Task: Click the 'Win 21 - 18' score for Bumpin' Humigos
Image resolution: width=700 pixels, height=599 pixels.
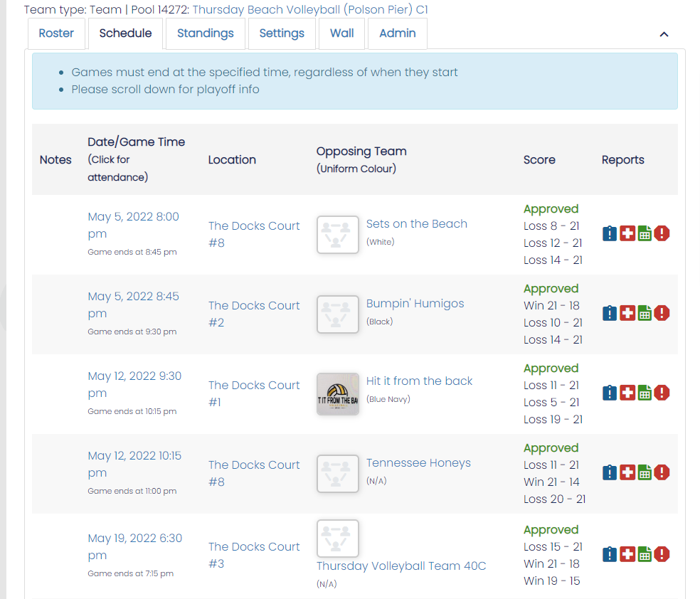Action: (551, 306)
